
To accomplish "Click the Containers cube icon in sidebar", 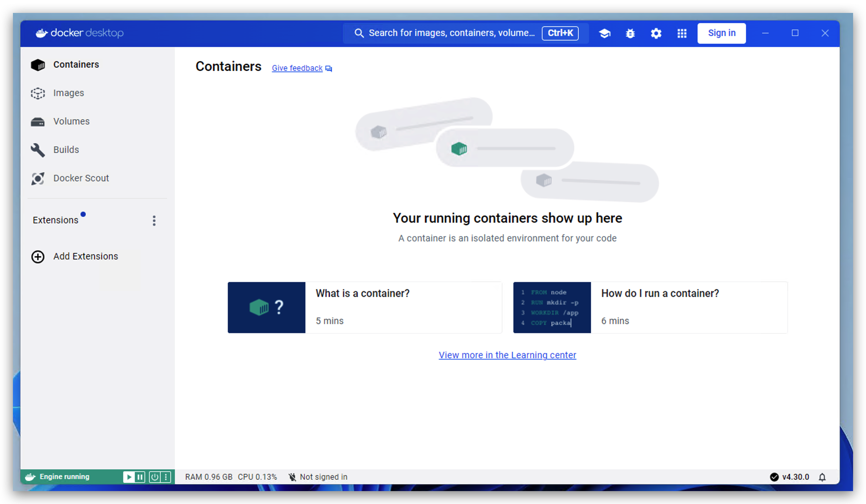I will (38, 65).
